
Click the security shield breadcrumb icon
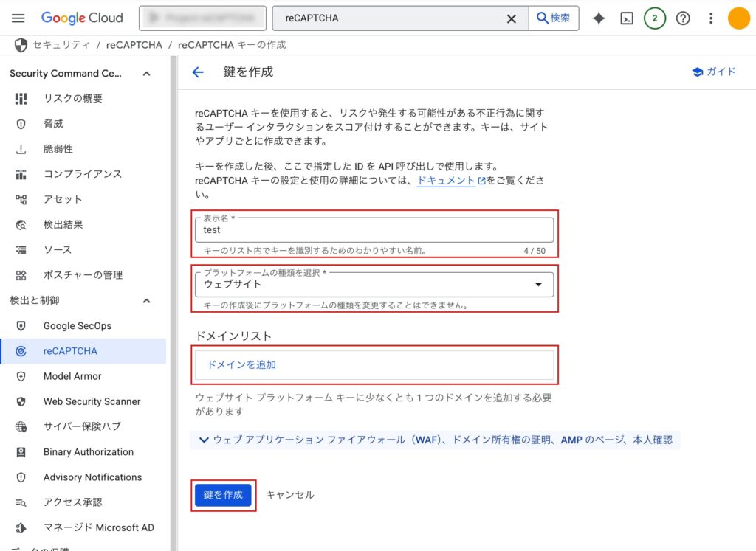[21, 45]
